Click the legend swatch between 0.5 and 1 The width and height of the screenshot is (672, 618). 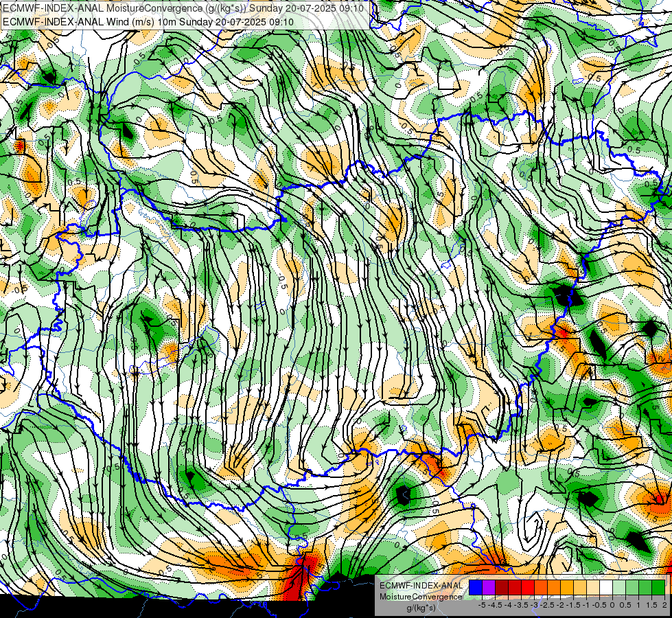pos(632,587)
